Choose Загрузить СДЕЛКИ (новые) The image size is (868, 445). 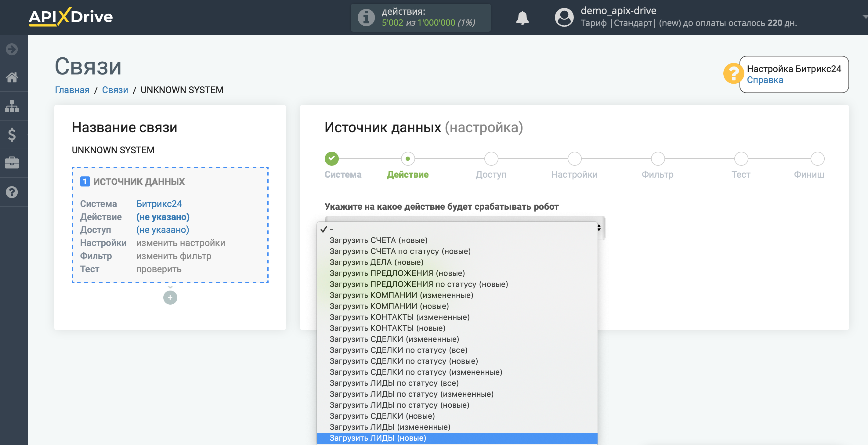point(457,416)
